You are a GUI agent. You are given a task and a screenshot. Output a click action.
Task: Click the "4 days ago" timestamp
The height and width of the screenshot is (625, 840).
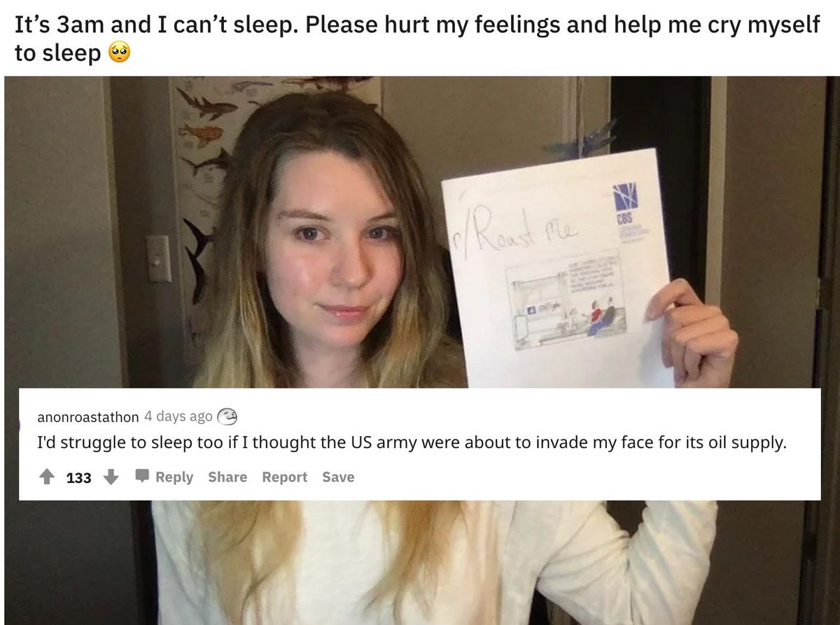tap(178, 416)
